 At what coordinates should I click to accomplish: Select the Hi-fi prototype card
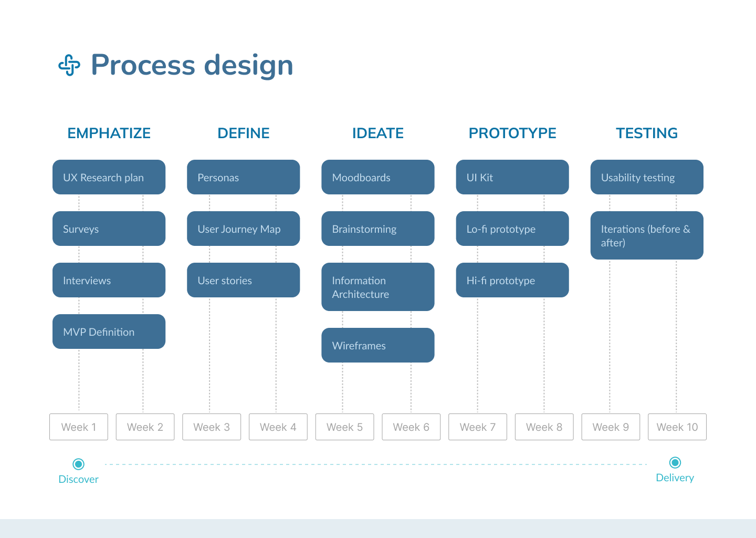(512, 280)
